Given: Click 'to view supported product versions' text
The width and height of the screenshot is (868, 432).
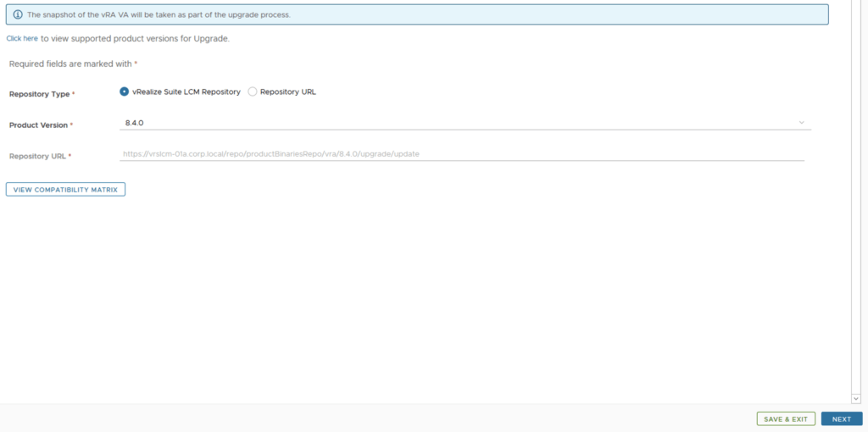Looking at the screenshot, I should (135, 38).
